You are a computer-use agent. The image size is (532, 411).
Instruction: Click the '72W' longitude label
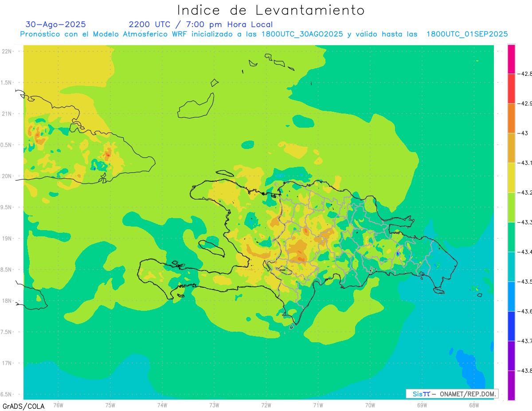[266, 405]
